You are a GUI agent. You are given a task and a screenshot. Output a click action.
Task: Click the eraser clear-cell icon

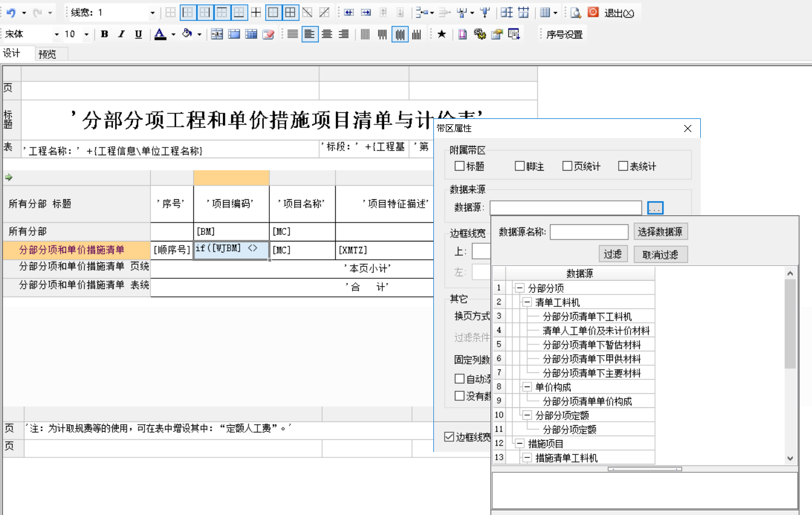point(269,34)
